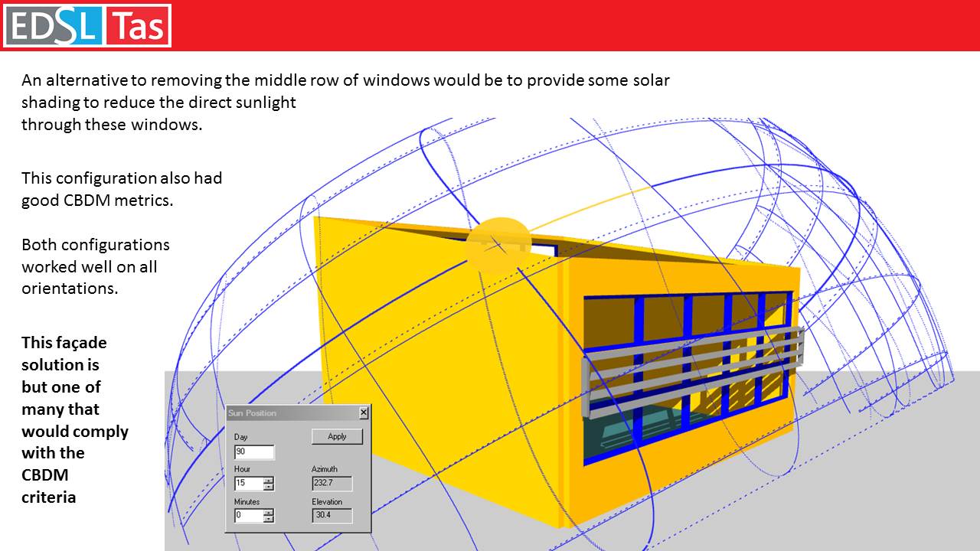Click the roof opening of the building
The width and height of the screenshot is (980, 551).
[x=545, y=249]
